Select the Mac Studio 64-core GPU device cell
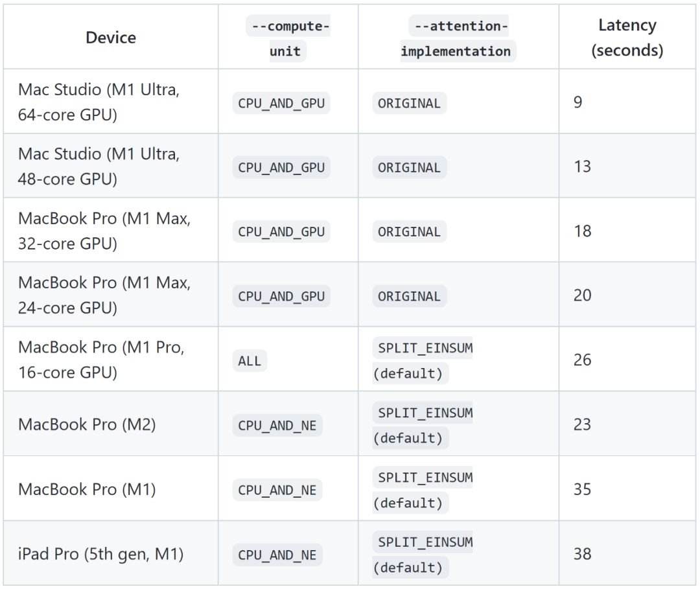Image resolution: width=700 pixels, height=589 pixels. (x=99, y=102)
